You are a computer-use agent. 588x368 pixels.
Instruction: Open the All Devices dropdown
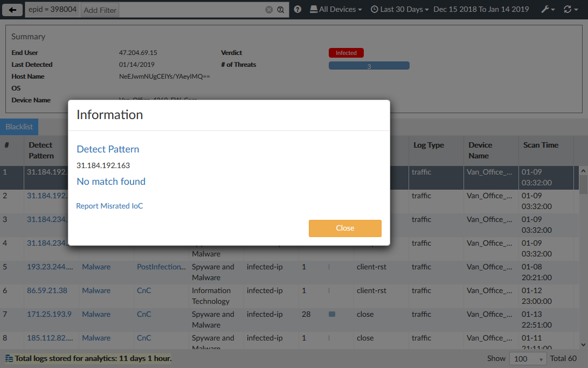click(x=335, y=9)
